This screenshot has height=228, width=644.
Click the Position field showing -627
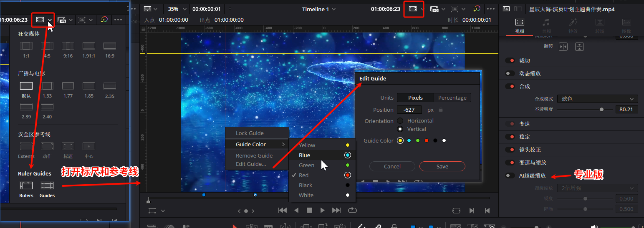click(x=409, y=110)
